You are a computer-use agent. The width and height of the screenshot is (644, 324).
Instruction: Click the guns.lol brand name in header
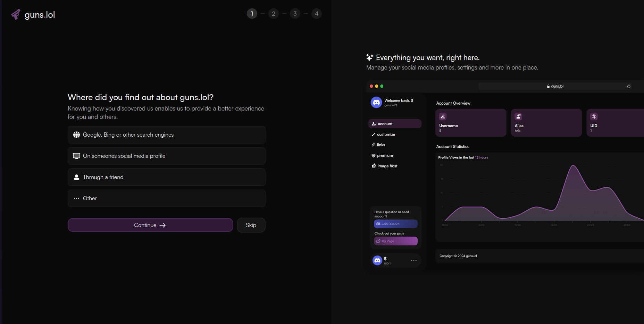click(x=40, y=15)
